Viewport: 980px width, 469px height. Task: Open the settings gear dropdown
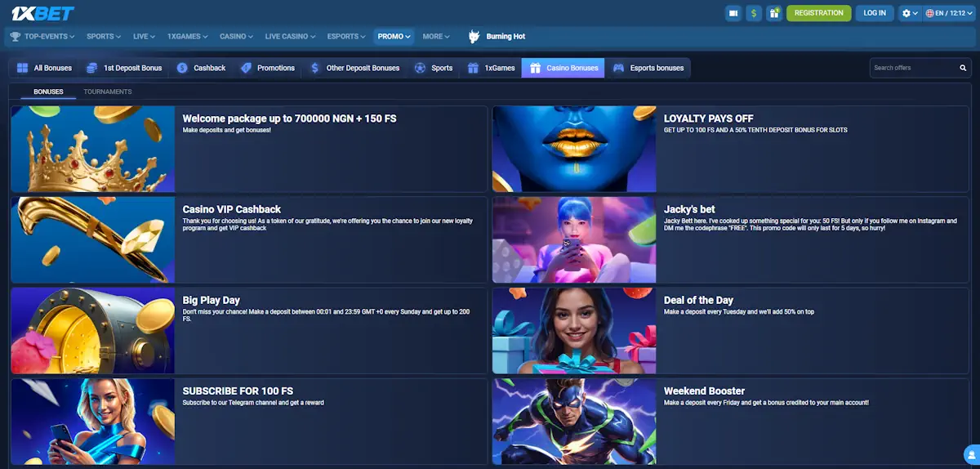909,13
